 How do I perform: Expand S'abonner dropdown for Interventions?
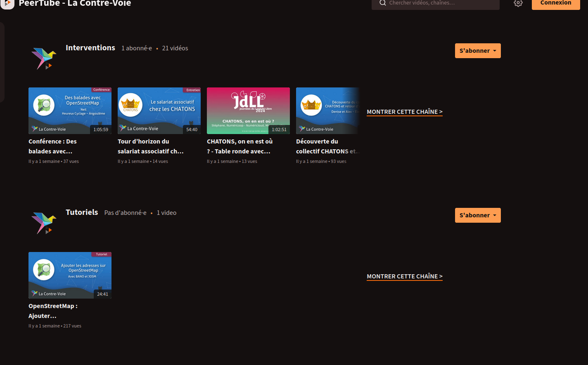(478, 51)
